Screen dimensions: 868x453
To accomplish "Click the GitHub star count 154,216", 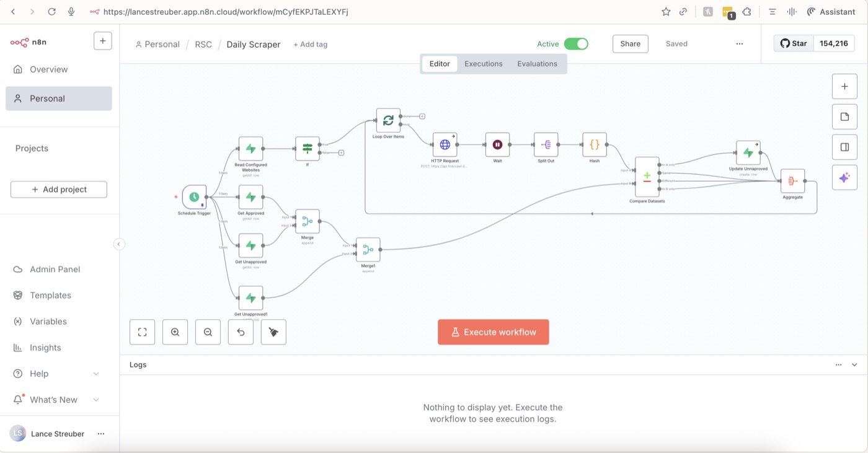I will click(x=833, y=43).
